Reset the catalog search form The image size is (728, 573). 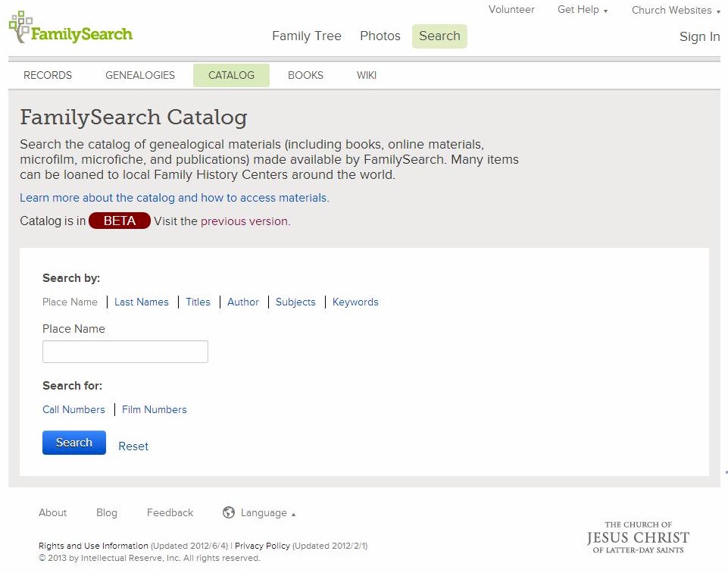click(x=133, y=446)
